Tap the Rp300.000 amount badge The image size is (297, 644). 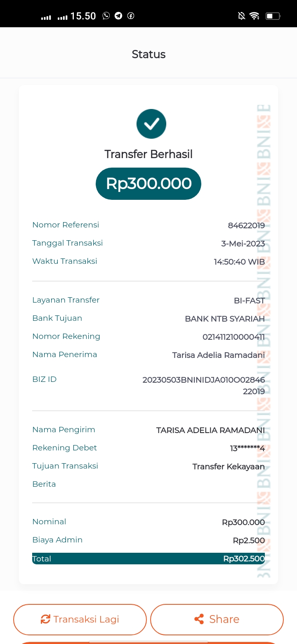click(x=148, y=184)
